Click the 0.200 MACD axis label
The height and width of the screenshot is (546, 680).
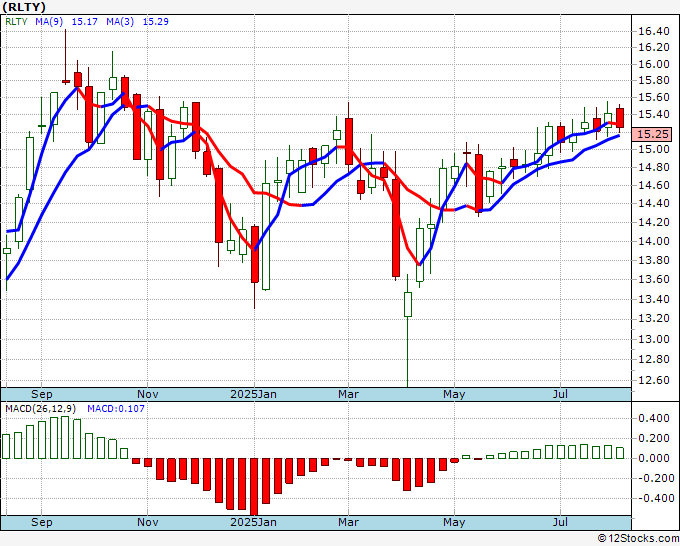(654, 438)
